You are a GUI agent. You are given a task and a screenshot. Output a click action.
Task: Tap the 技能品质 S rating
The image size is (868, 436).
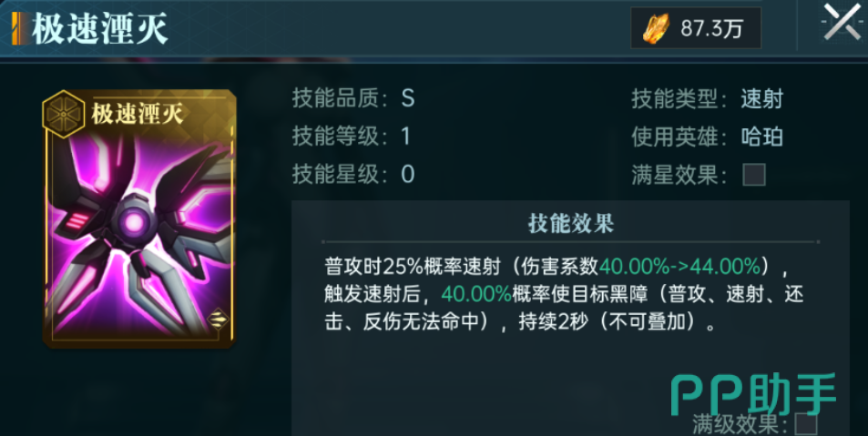(407, 99)
